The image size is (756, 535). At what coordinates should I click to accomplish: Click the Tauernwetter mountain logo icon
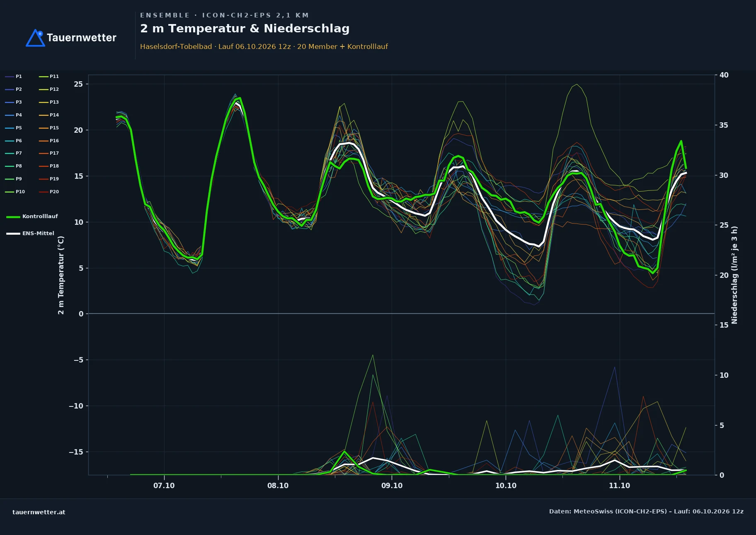(35, 38)
